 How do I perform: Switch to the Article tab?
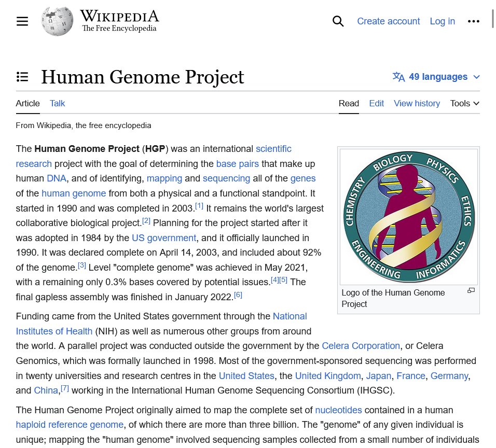pyautogui.click(x=28, y=103)
